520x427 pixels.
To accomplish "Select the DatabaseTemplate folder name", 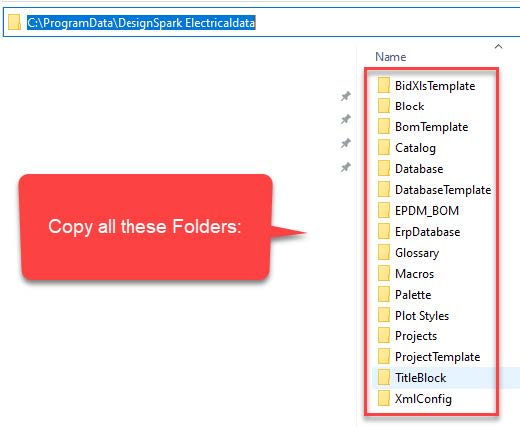I will (x=443, y=190).
